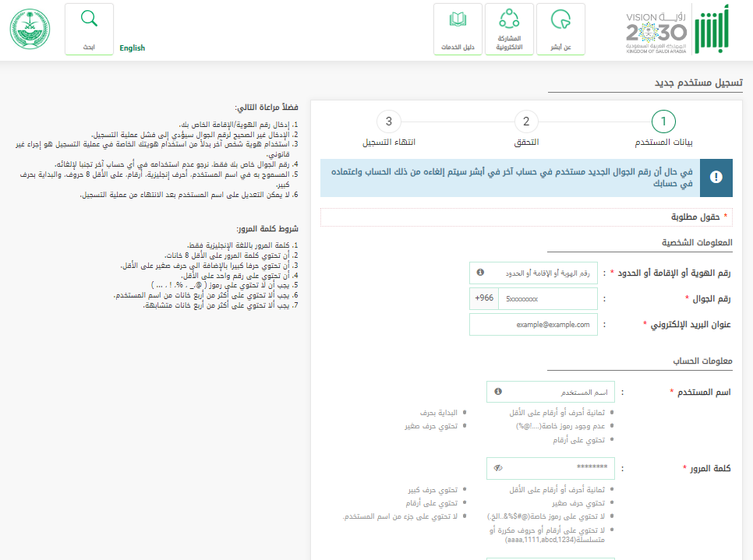Screen dimensions: 753x560
Task: Click the exclamation alert icon in banner
Action: pyautogui.click(x=716, y=177)
